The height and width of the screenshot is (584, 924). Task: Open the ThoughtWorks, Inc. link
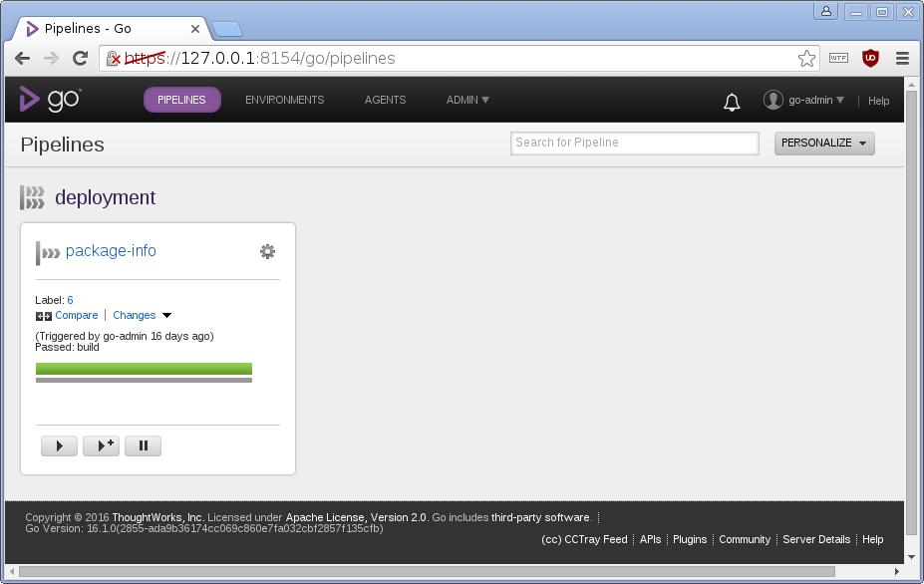(157, 517)
